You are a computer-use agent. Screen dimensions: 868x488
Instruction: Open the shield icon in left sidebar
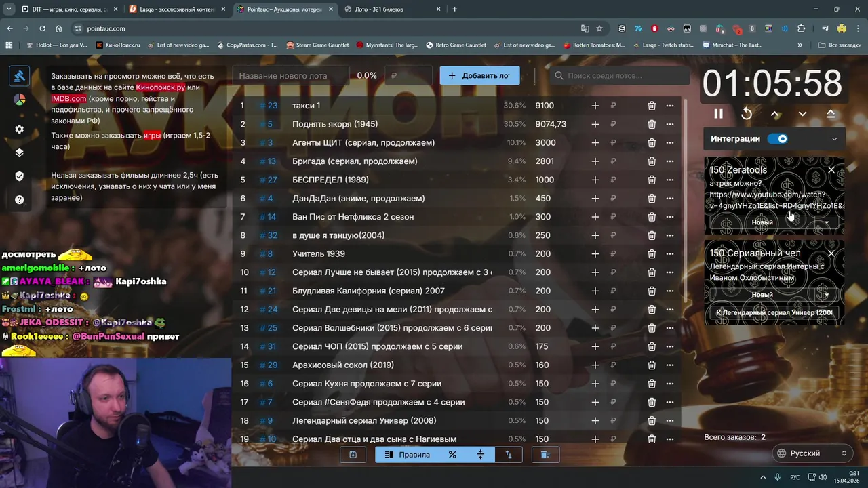point(19,176)
